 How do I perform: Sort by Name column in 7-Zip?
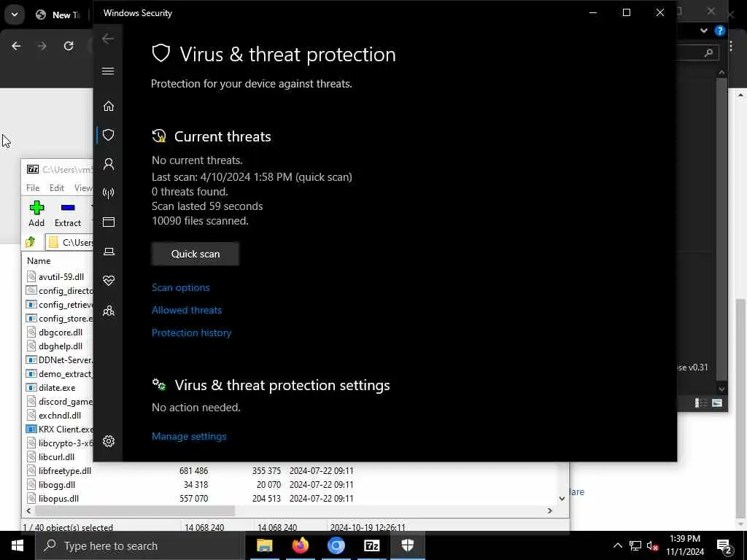tap(39, 261)
